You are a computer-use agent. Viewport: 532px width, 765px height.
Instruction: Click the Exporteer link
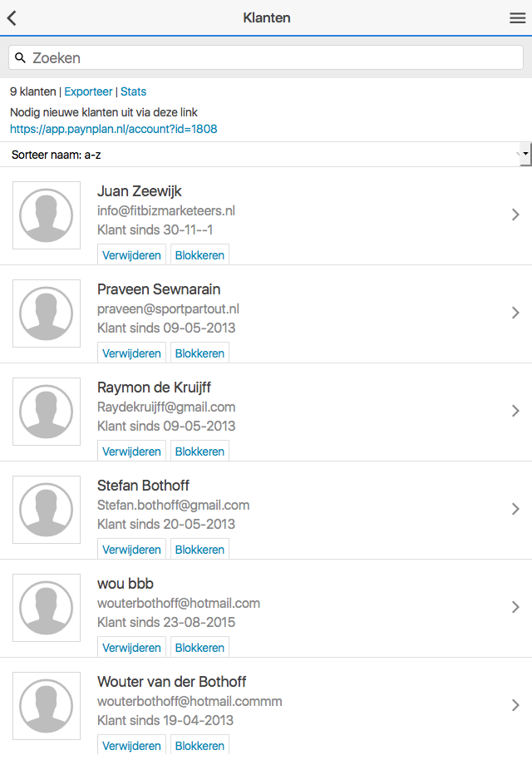88,91
